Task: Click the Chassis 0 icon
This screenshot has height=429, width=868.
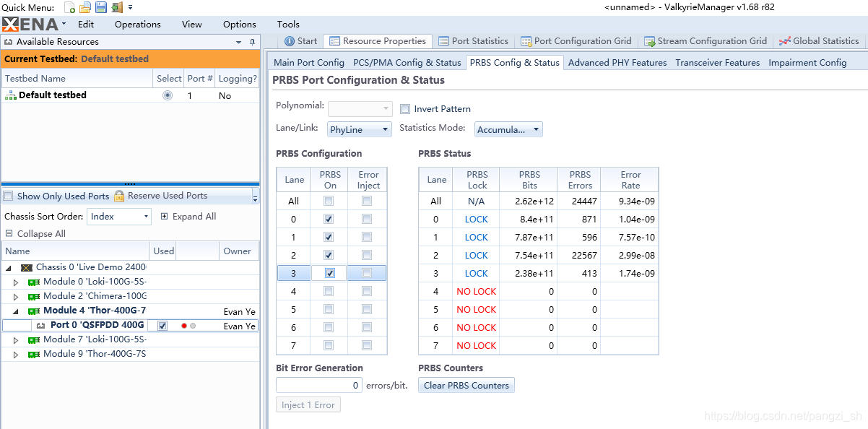Action: point(27,267)
